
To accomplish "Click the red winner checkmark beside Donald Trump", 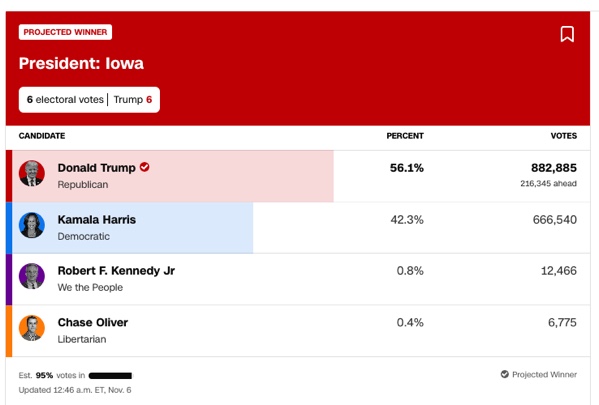I will pos(144,167).
